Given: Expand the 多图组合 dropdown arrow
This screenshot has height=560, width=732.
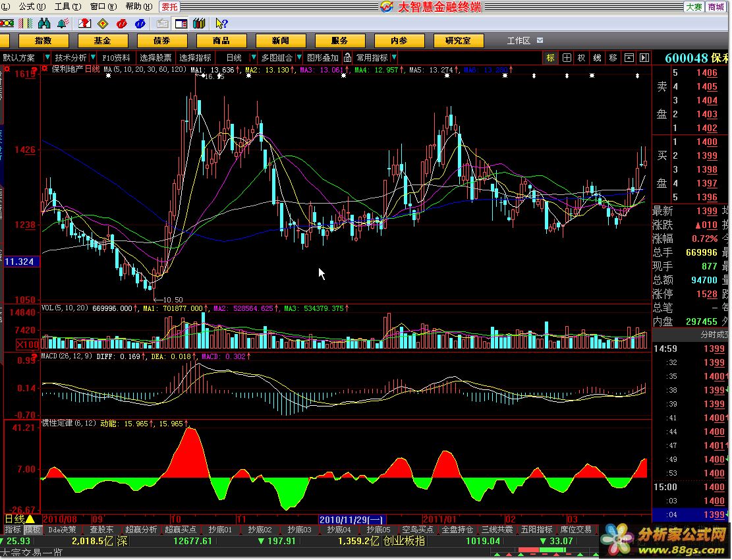Looking at the screenshot, I should [298, 57].
